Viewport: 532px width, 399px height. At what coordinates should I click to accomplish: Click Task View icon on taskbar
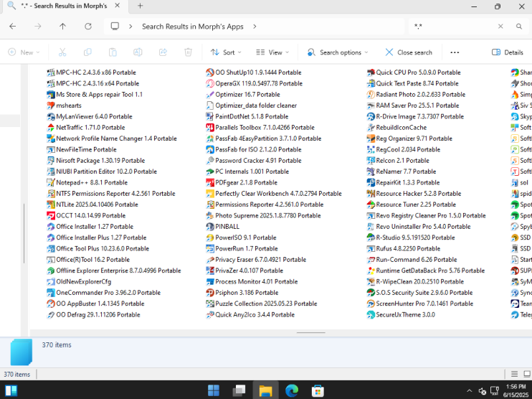[x=239, y=390]
